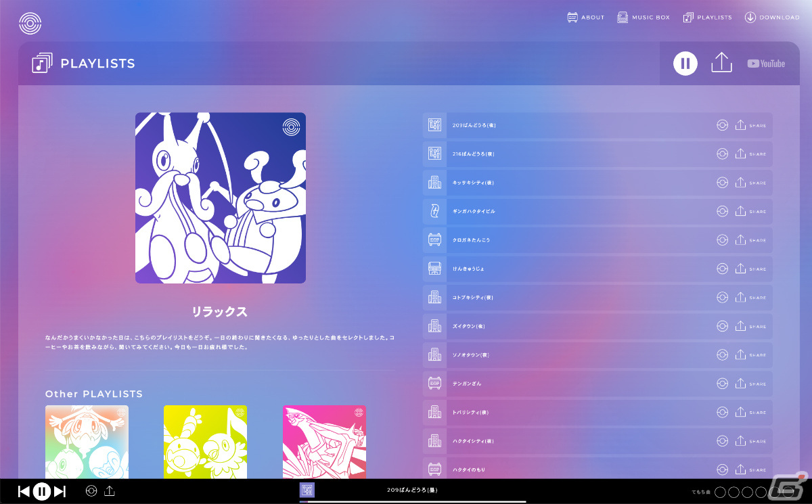
Task: Open the DOWNLOAD page
Action: [x=772, y=18]
